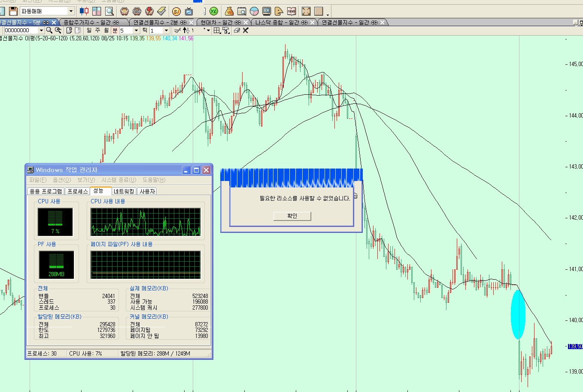Select the 분 (minute) period toggle

[x=115, y=30]
